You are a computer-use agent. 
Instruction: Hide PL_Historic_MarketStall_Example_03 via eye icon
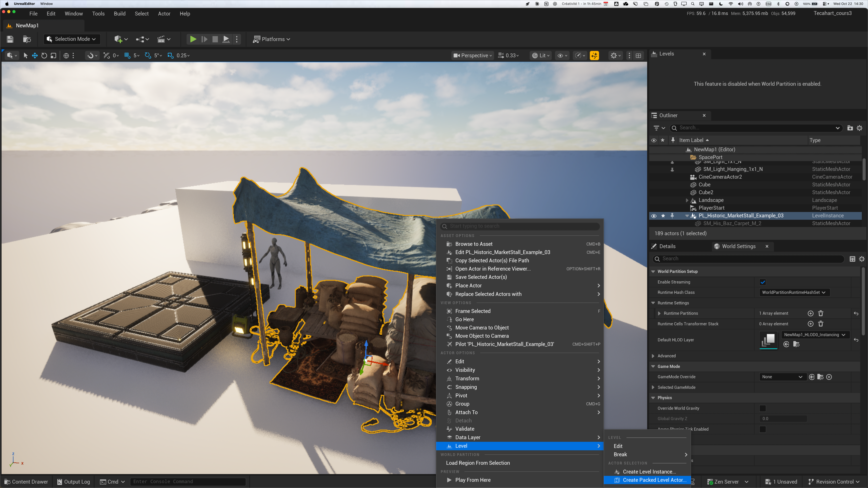point(654,216)
